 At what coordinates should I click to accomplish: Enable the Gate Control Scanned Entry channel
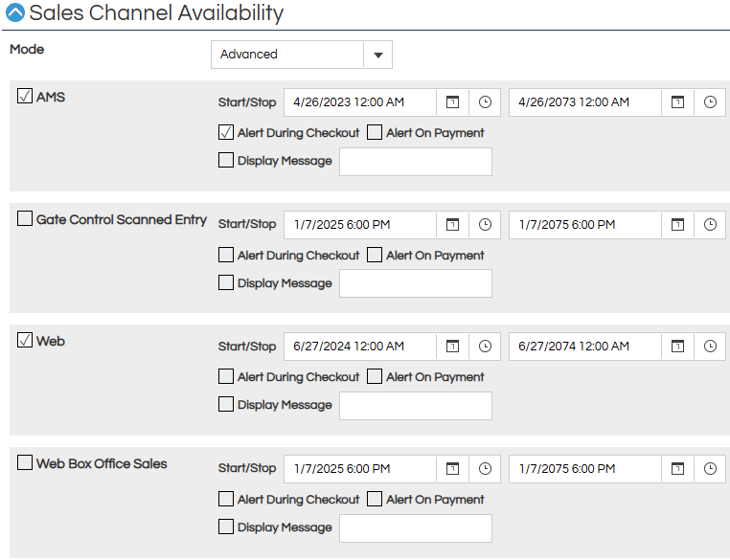pyautogui.click(x=25, y=219)
